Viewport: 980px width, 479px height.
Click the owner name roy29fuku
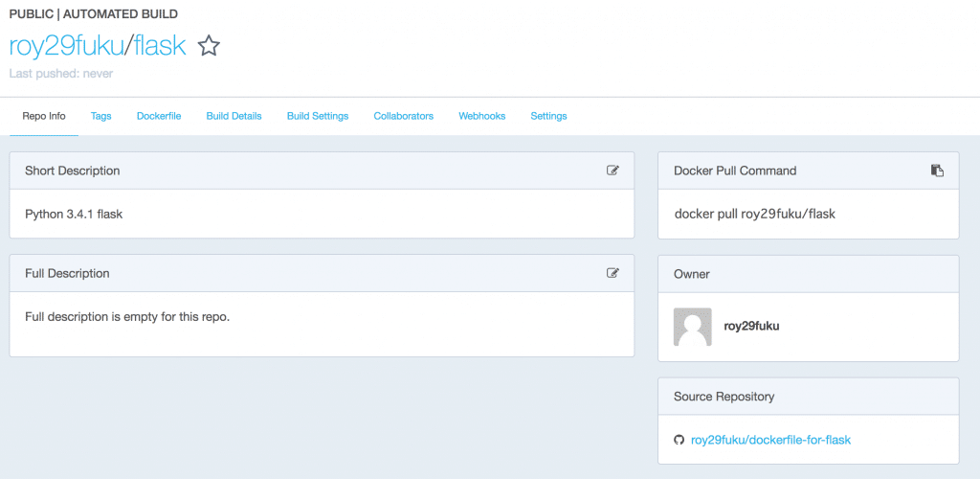click(751, 327)
